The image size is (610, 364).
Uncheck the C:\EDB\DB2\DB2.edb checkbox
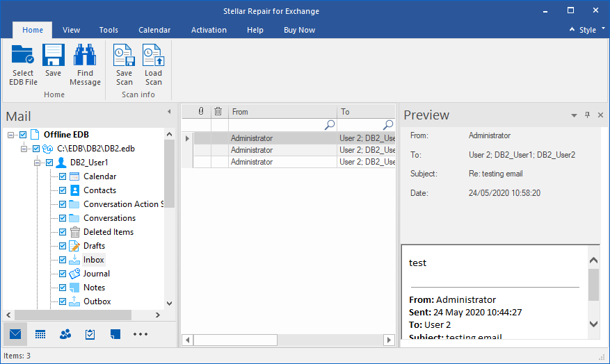point(36,149)
